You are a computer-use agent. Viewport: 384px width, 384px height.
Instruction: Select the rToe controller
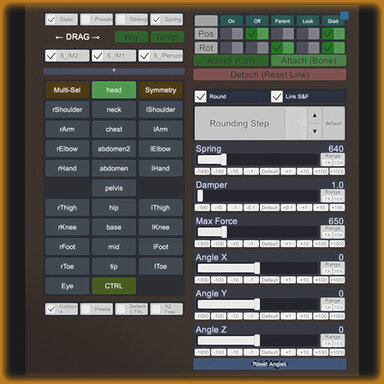(67, 266)
